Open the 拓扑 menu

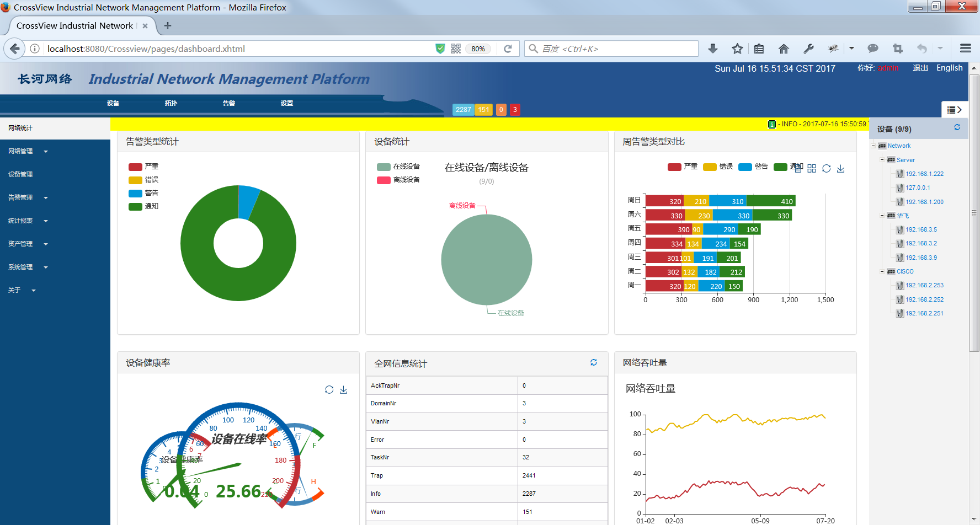click(171, 103)
